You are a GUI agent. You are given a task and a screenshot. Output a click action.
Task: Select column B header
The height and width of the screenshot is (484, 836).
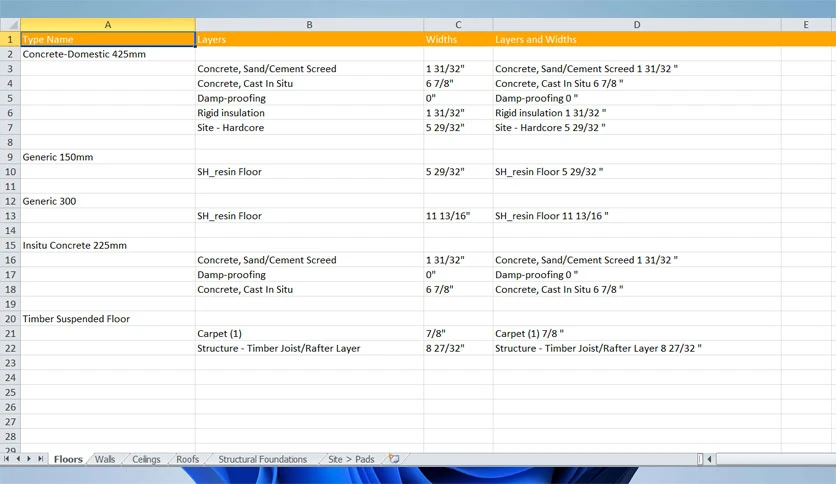click(x=309, y=25)
